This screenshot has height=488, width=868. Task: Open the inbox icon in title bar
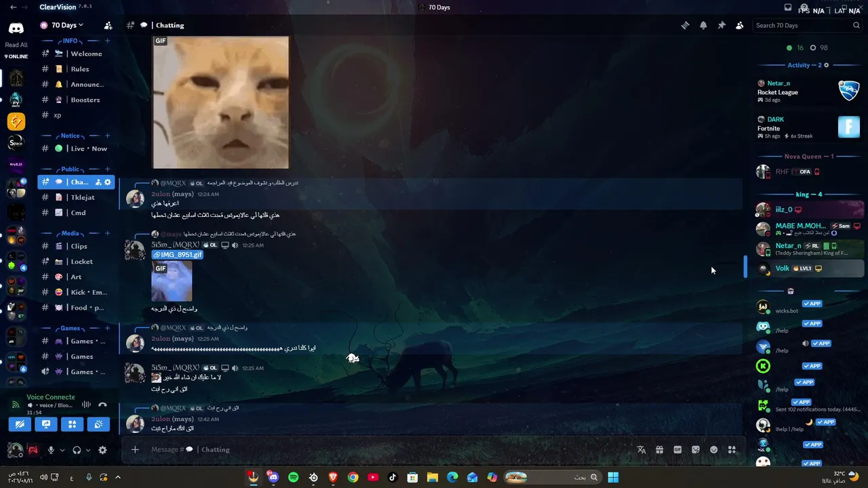(x=787, y=7)
